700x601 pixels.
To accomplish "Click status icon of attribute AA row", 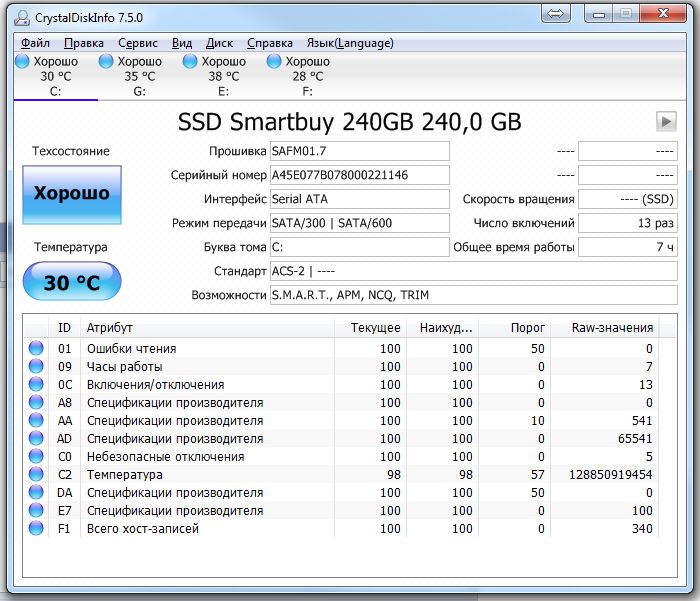I will click(x=36, y=420).
